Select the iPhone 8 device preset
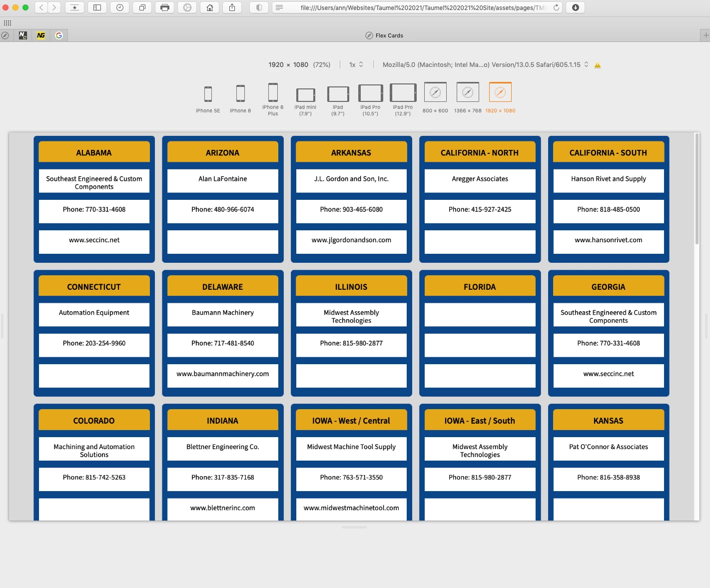The image size is (710, 588). click(x=240, y=99)
